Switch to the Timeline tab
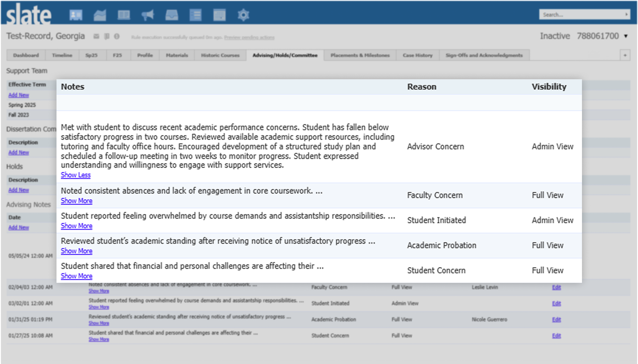 62,55
